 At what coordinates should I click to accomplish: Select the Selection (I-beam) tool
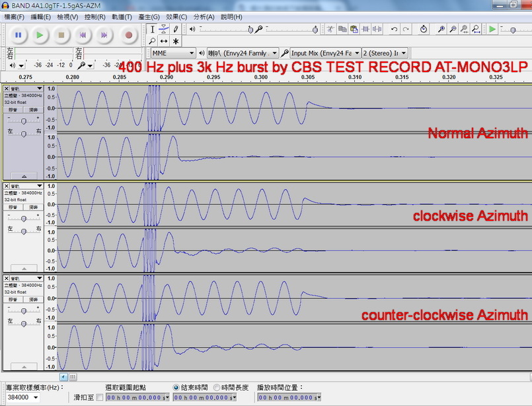tap(153, 30)
